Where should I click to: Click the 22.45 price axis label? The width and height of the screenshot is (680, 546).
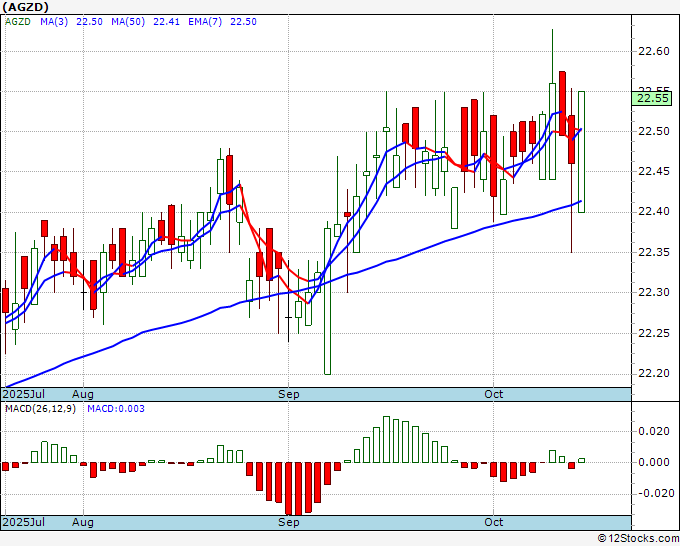pos(654,171)
